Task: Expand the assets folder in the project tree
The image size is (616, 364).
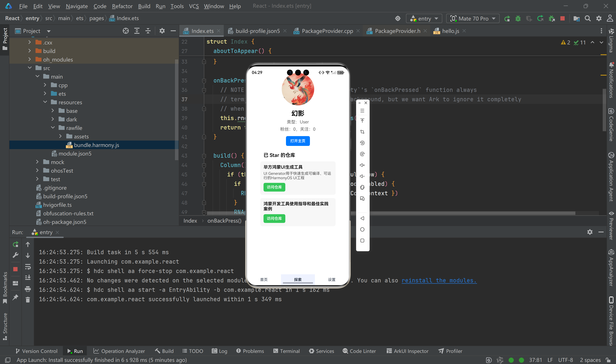Action: [60, 136]
